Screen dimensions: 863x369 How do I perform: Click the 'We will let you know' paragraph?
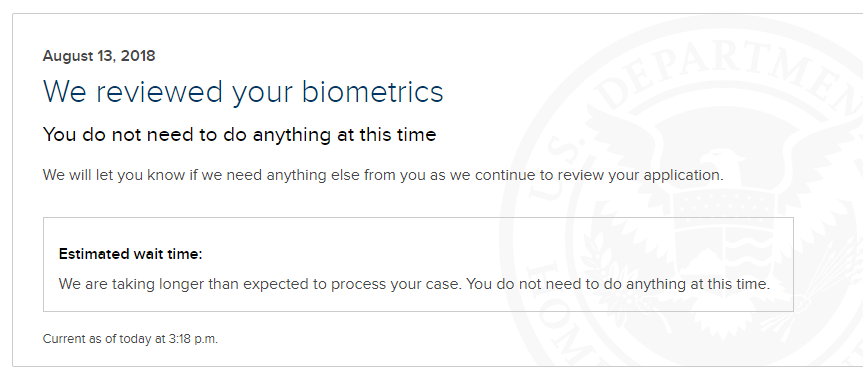[x=383, y=176]
